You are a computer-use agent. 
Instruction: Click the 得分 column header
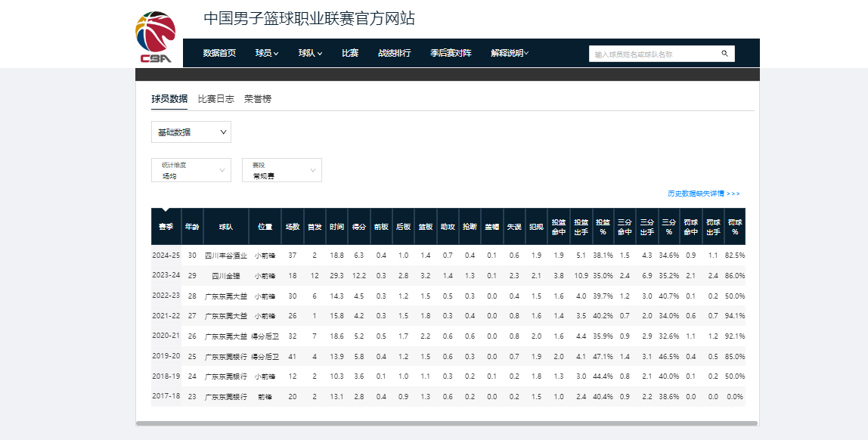pyautogui.click(x=359, y=227)
